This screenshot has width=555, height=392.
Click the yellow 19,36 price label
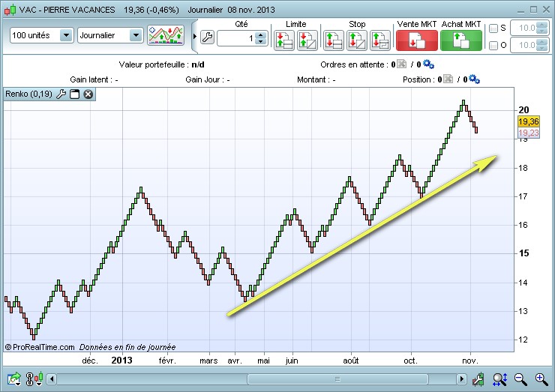[x=529, y=121]
